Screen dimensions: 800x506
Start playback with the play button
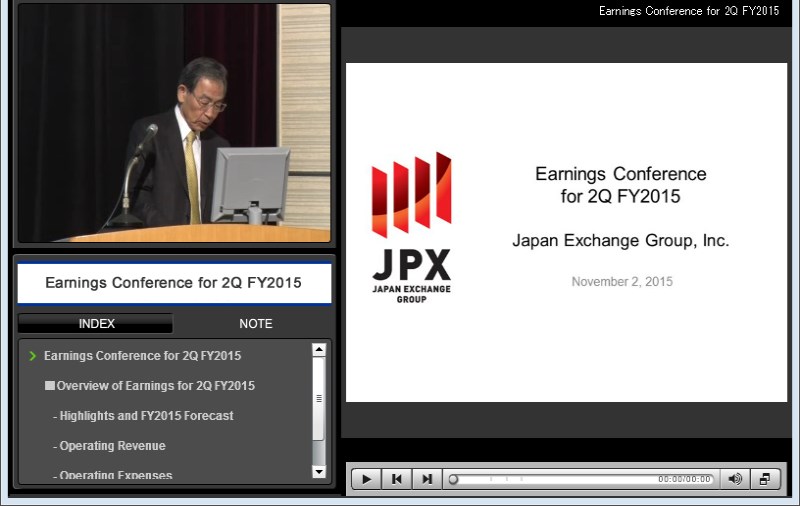pos(366,479)
